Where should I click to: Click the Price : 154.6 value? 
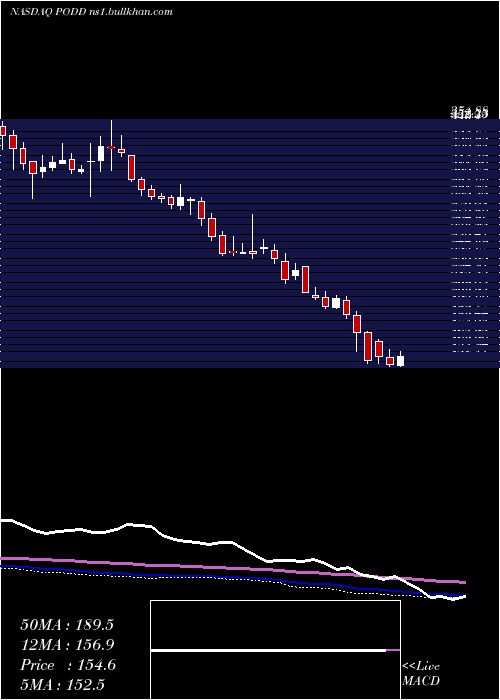(x=68, y=665)
